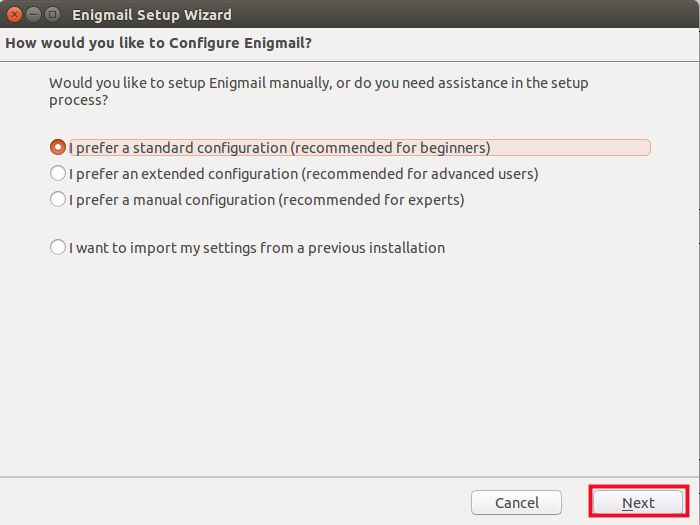Viewport: 700px width, 525px height.
Task: Select the extended configuration radio button
Action: coord(58,173)
